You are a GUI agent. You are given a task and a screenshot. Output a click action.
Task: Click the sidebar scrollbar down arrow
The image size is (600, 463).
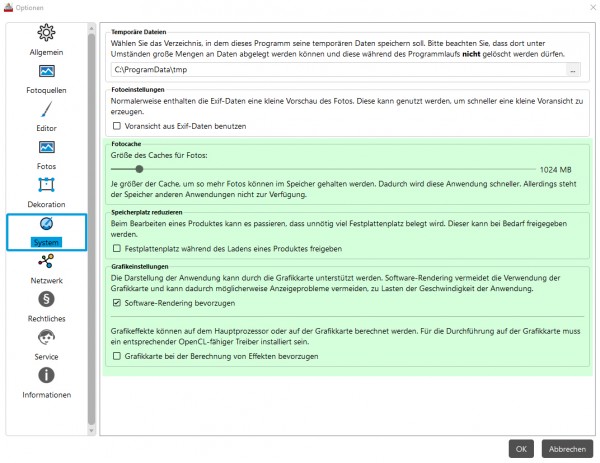coord(91,430)
